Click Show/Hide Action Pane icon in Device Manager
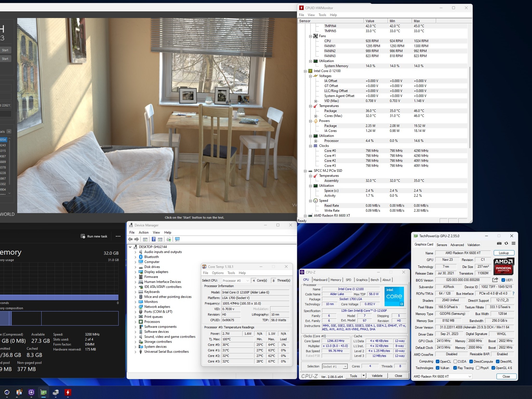 [x=160, y=239]
